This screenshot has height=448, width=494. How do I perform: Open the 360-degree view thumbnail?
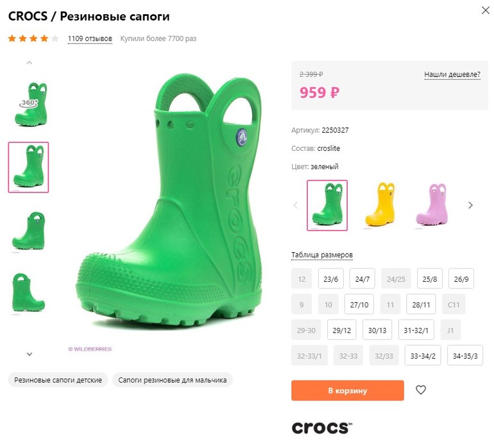click(x=28, y=103)
